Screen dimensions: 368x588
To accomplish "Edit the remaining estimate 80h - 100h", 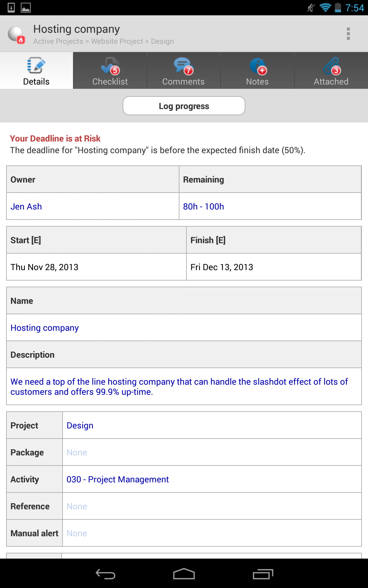I will coord(203,206).
